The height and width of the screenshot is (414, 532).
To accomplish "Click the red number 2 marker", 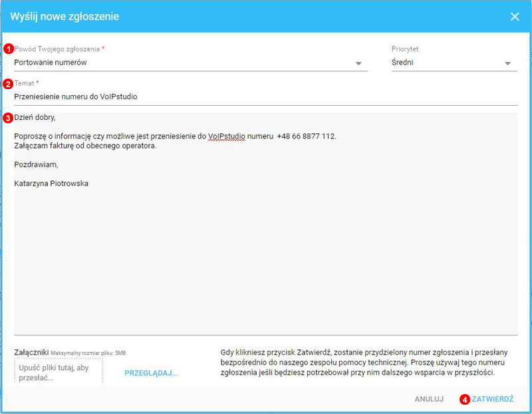I will coord(9,84).
